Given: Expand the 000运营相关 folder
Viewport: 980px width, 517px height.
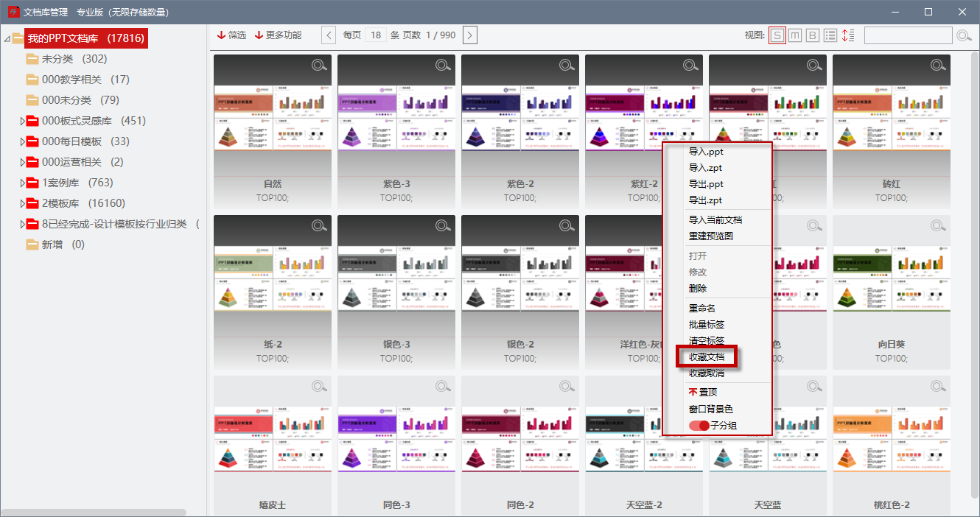Looking at the screenshot, I should (x=23, y=162).
